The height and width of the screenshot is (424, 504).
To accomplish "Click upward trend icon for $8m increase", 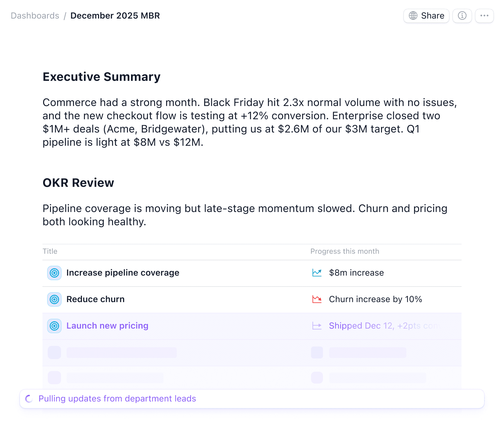I will tap(317, 273).
